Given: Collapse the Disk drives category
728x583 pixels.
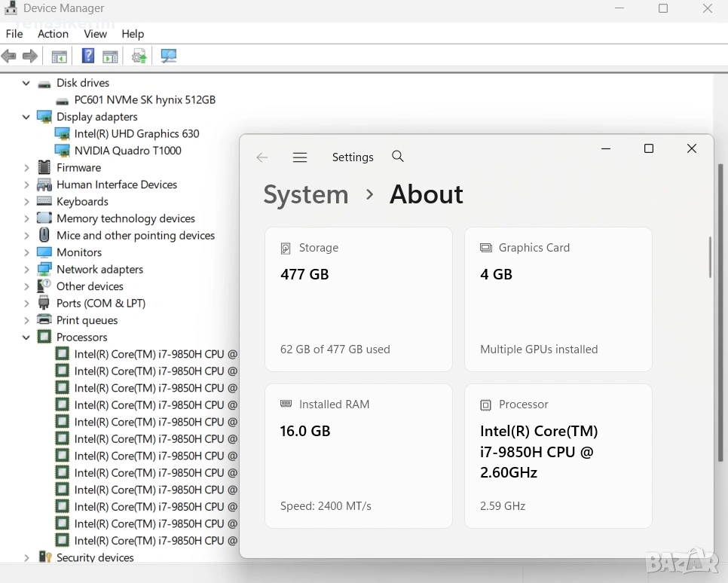Looking at the screenshot, I should [x=26, y=83].
